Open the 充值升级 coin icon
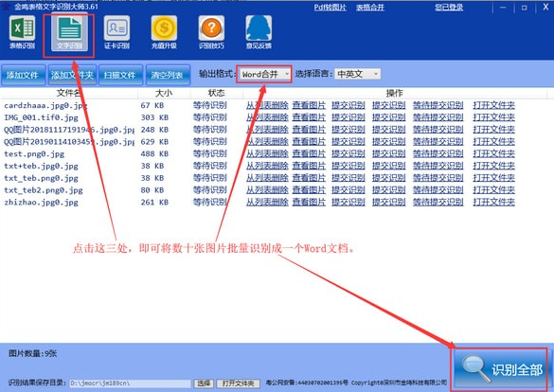Image resolution: width=554 pixels, height=392 pixels. coord(164,32)
